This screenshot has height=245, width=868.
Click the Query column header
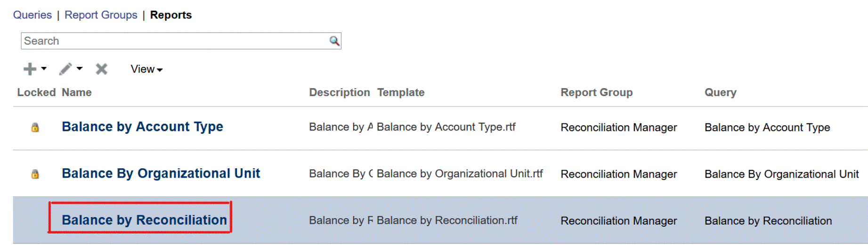(720, 92)
